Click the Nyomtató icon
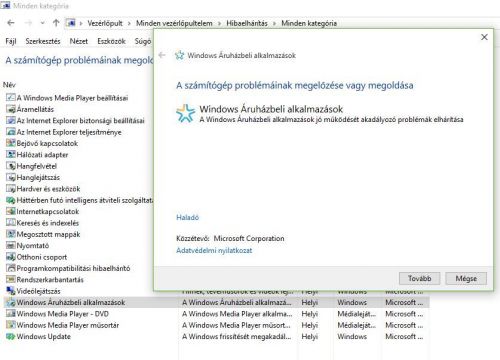500x360 pixels. pyautogui.click(x=11, y=245)
